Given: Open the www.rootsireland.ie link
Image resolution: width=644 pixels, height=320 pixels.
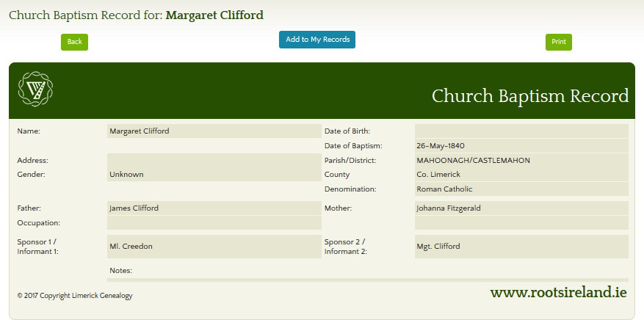Looking at the screenshot, I should pyautogui.click(x=558, y=293).
